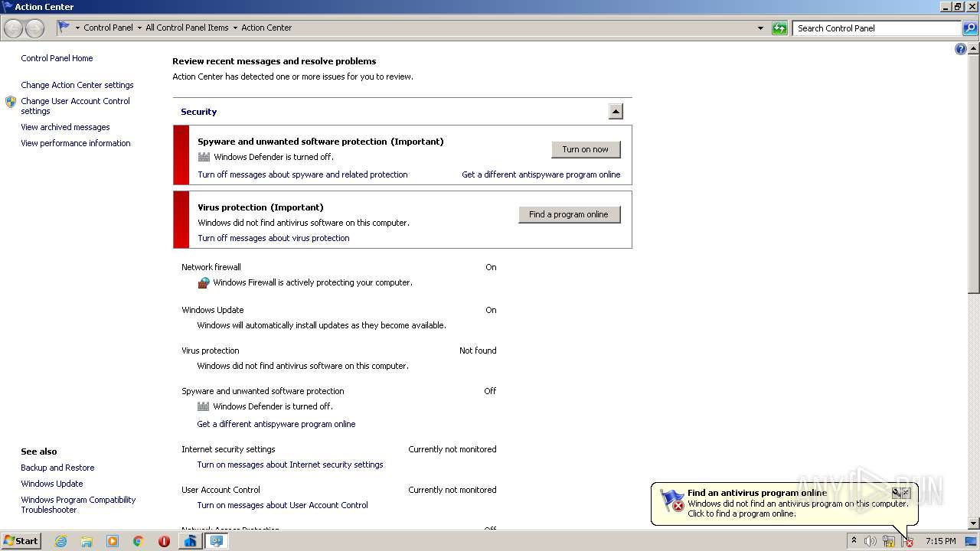Click the Action Center breadcrumb
This screenshot has width=980, height=551.
tap(266, 28)
